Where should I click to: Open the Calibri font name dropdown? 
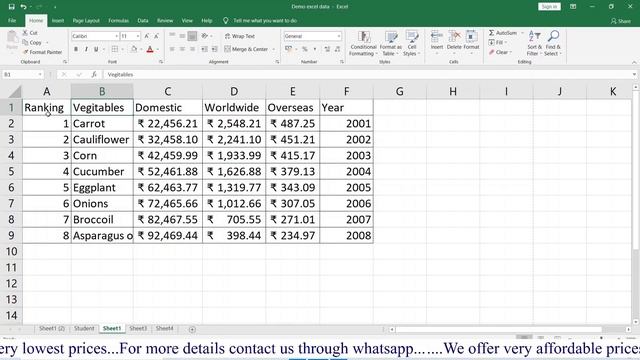coord(116,36)
